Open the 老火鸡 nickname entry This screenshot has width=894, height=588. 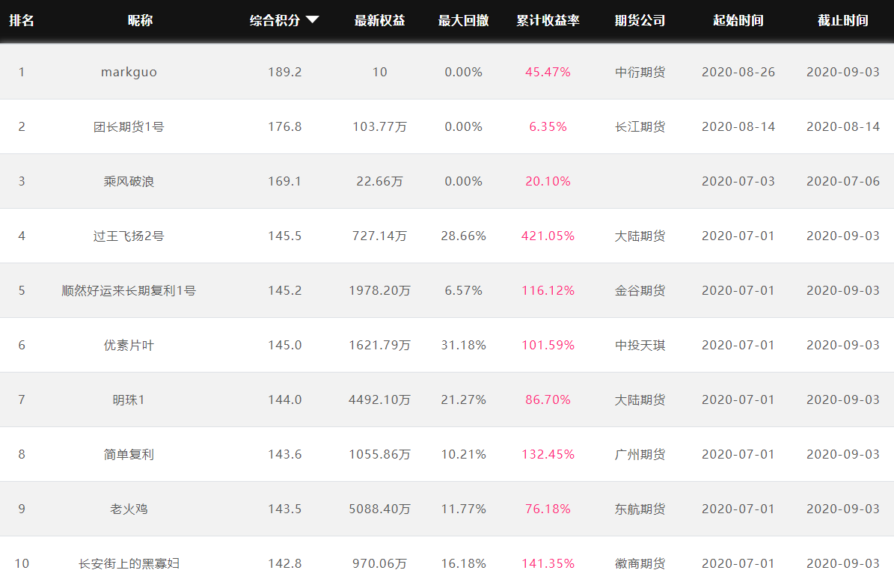click(x=129, y=509)
